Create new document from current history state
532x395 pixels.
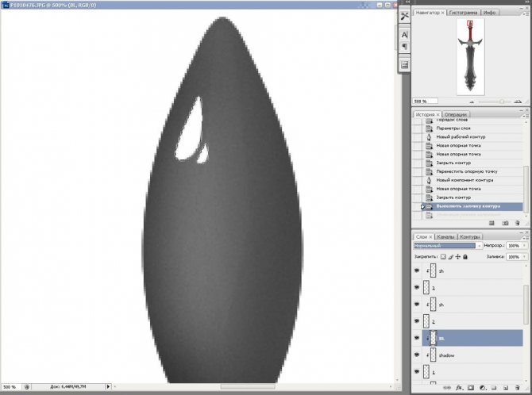[x=492, y=223]
